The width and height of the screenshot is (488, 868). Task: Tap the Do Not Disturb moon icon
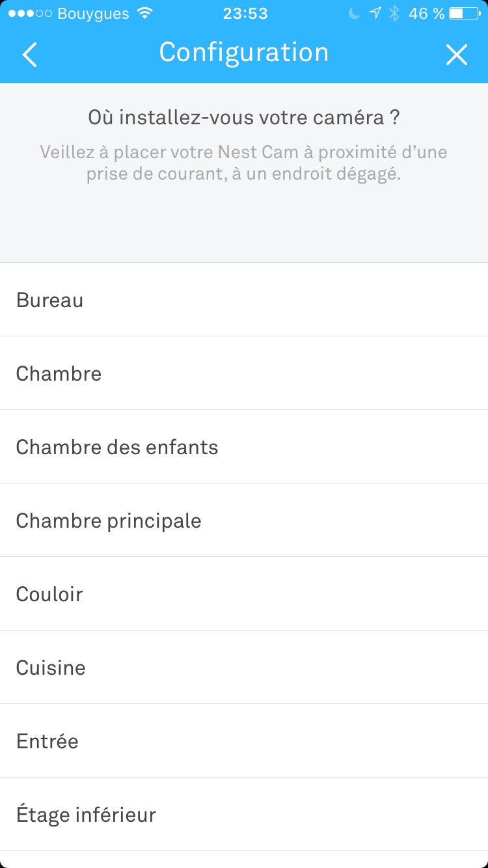(355, 14)
